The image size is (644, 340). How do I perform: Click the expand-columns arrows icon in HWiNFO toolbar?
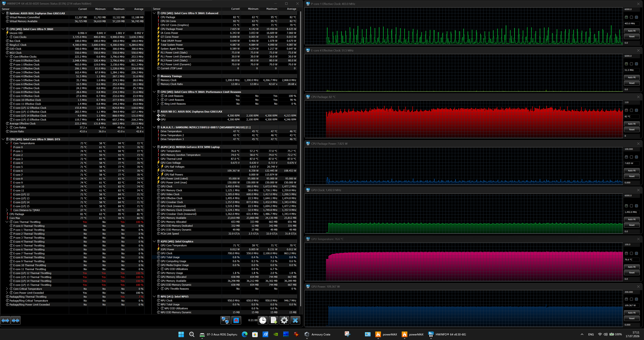pyautogui.click(x=5, y=320)
